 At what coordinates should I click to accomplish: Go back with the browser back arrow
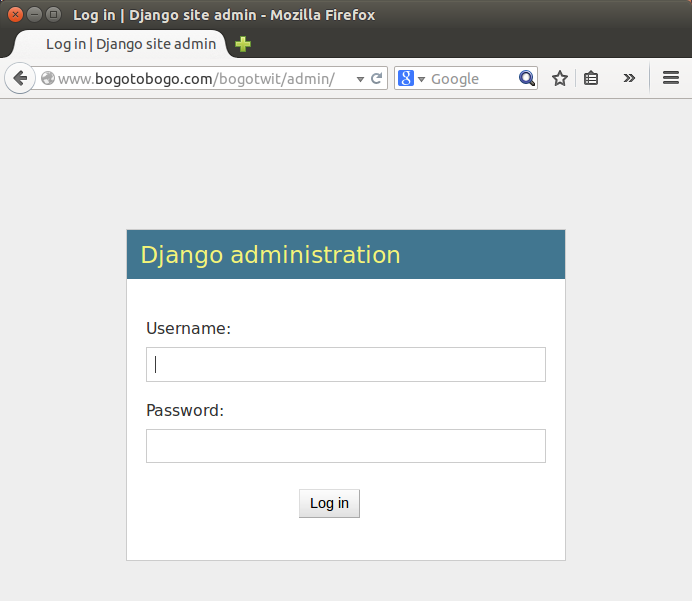[20, 79]
